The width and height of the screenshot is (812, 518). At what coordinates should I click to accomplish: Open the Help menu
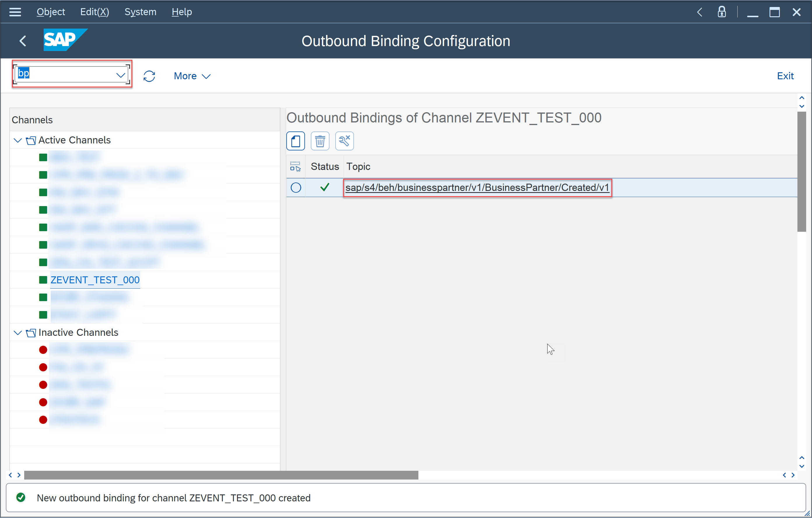tap(181, 12)
